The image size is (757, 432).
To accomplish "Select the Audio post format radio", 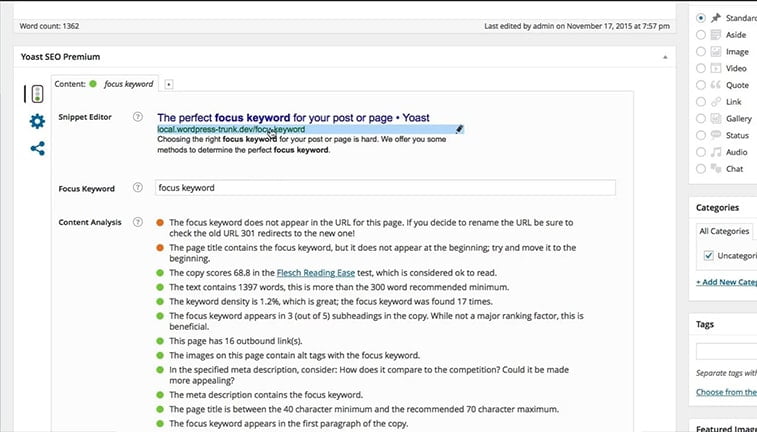I will (x=701, y=152).
